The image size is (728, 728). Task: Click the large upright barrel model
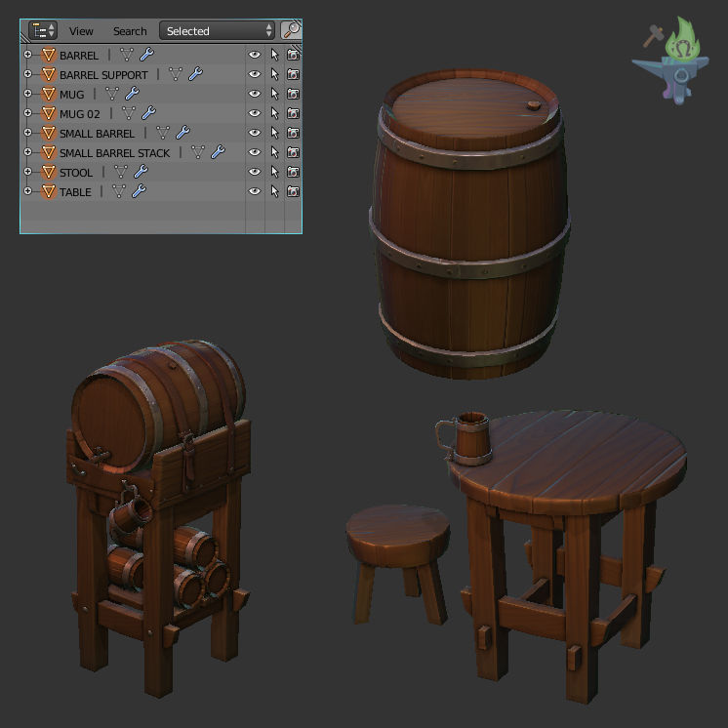[469, 222]
